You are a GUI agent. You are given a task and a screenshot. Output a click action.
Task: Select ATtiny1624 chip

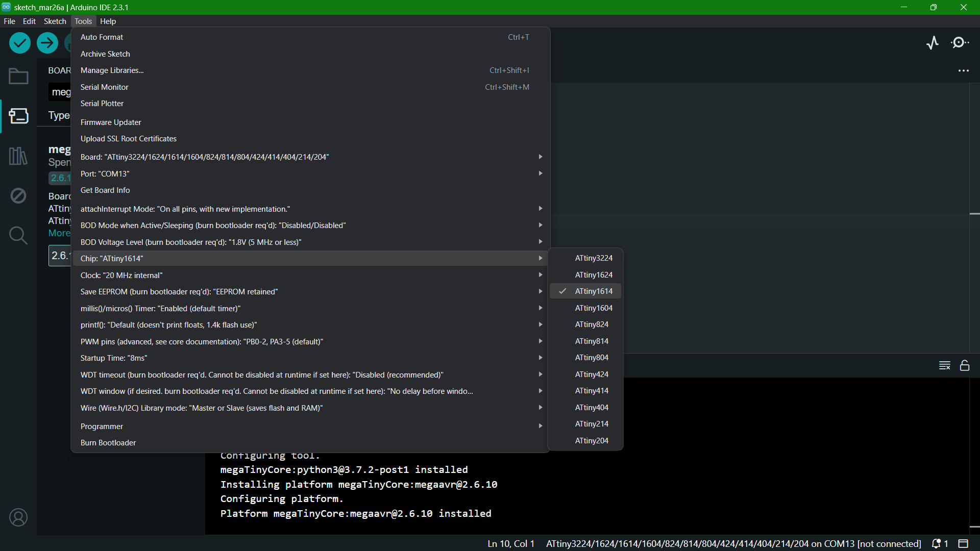click(585, 275)
